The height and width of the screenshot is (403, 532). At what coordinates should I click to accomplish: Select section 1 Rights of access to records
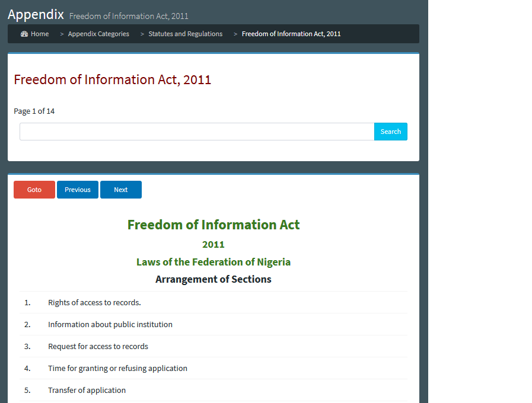[x=214, y=302]
